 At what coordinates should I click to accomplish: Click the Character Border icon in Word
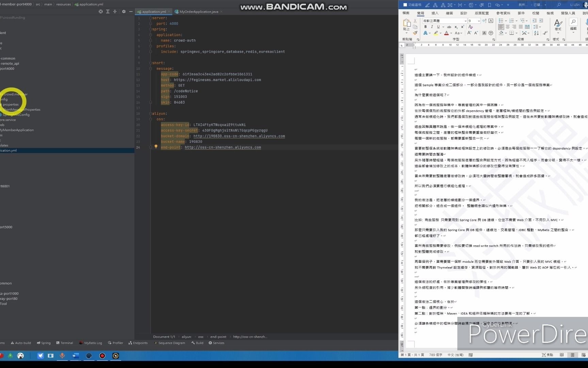coord(491,21)
